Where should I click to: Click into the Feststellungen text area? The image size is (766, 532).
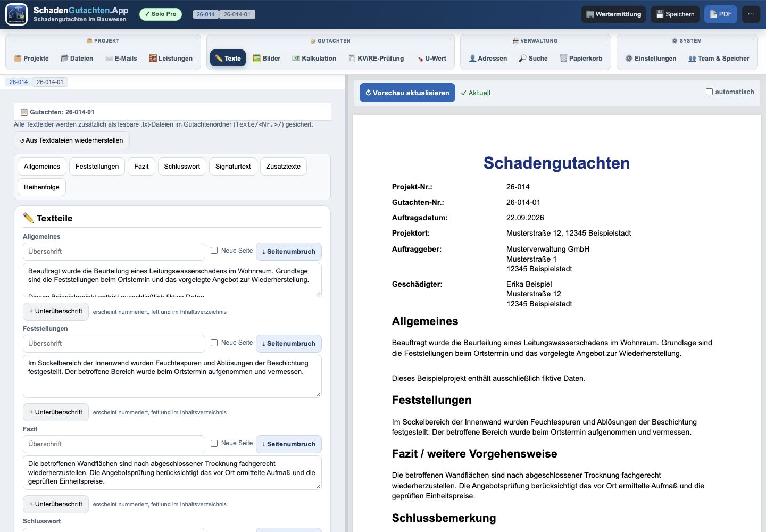click(x=172, y=376)
